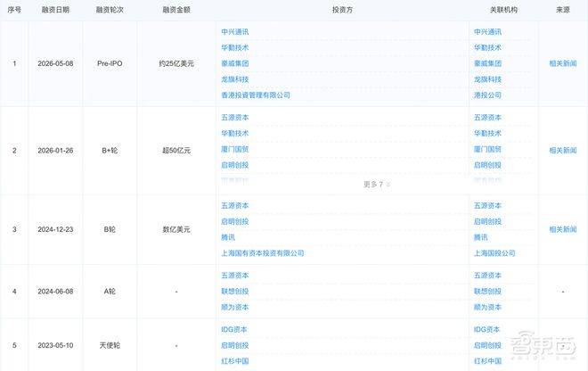This screenshot has height=371, width=588.
Task: Open 启明创投 关联机构 in B+轮 row
Action: pos(487,165)
